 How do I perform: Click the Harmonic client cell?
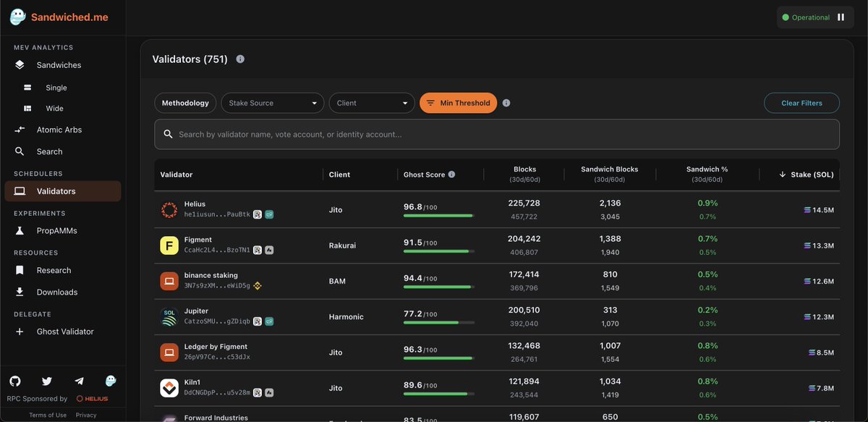tap(346, 317)
